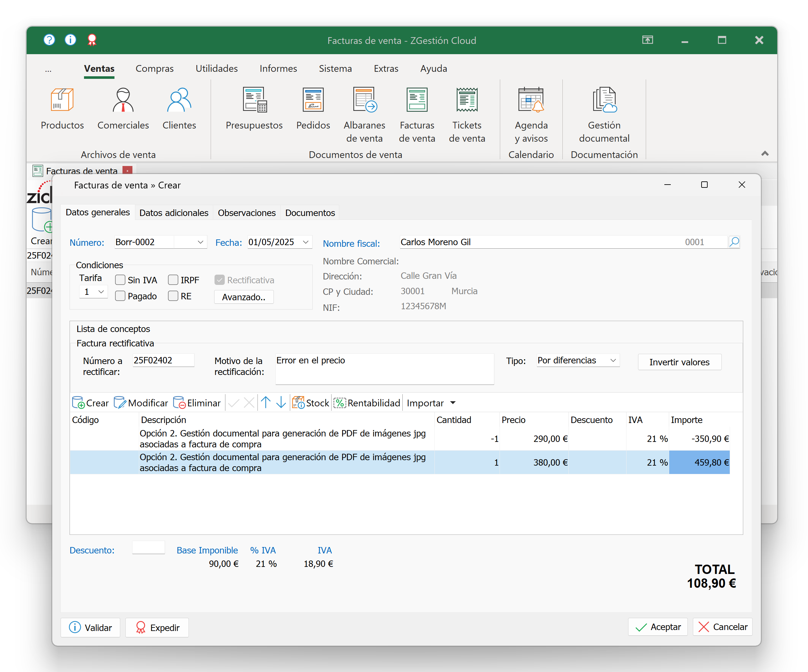
Task: Click Aceptar to save invoice
Action: (658, 627)
